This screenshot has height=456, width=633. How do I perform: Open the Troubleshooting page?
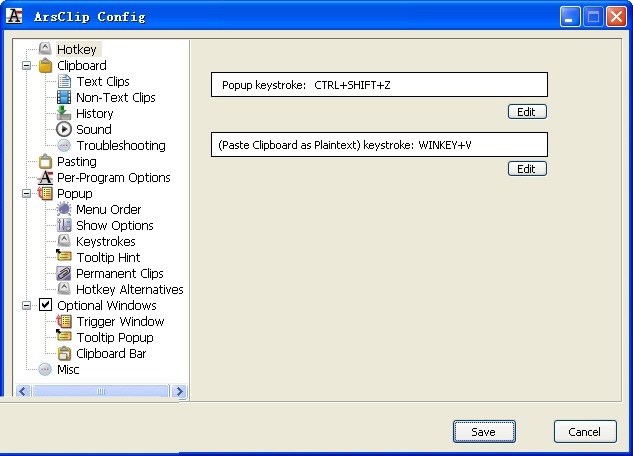tap(121, 145)
